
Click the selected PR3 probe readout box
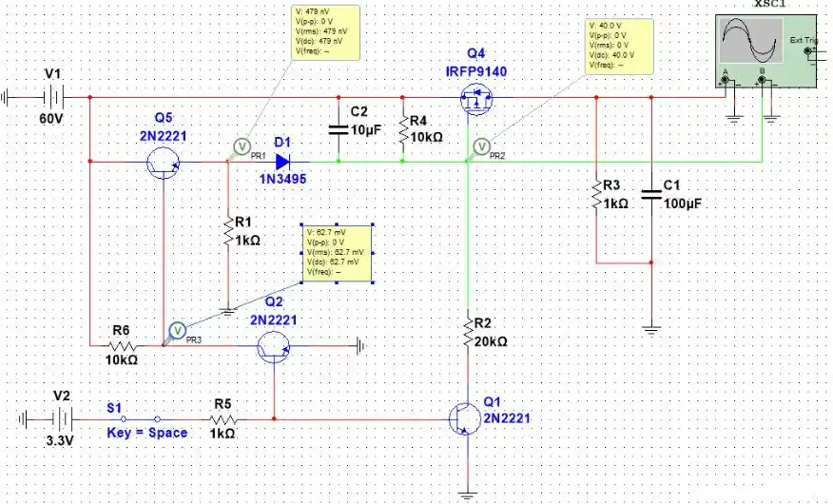[x=337, y=253]
